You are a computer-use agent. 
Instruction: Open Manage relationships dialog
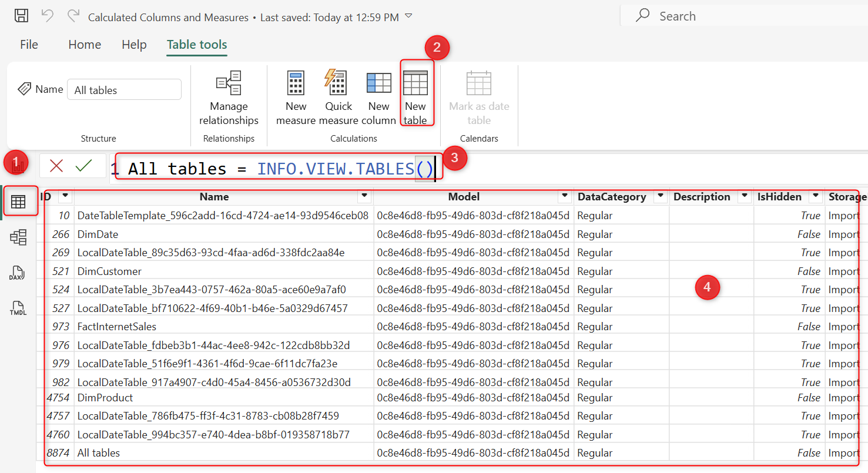[x=229, y=98]
